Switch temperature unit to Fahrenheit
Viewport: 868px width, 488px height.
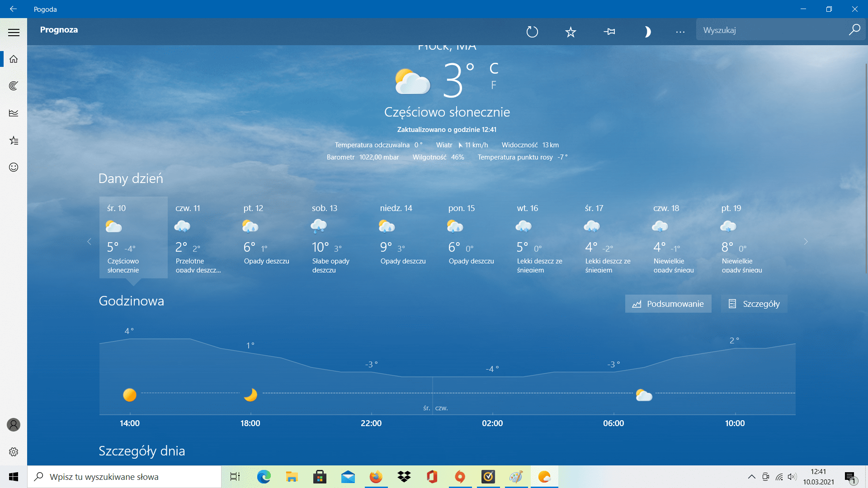click(x=494, y=85)
